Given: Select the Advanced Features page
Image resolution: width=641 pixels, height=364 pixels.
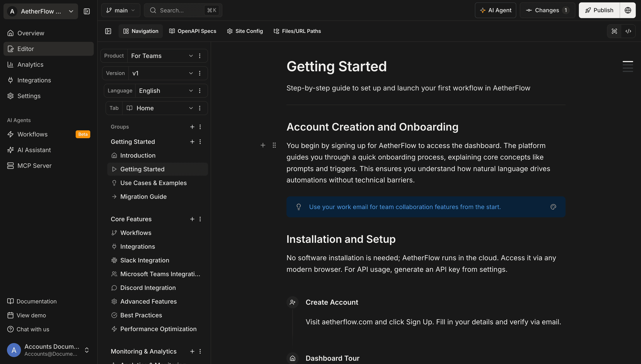Looking at the screenshot, I should [157, 301].
